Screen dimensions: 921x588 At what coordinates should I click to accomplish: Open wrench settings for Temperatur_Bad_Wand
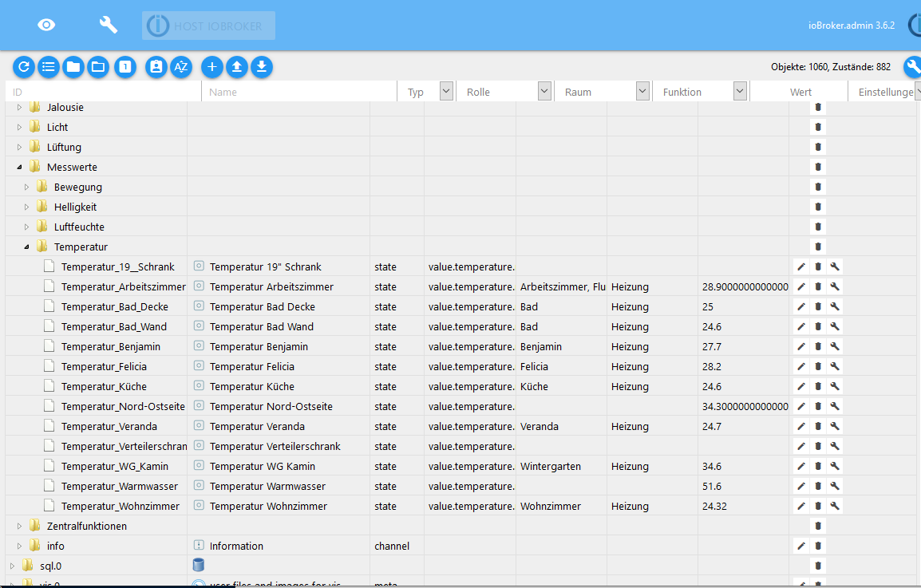click(x=835, y=326)
